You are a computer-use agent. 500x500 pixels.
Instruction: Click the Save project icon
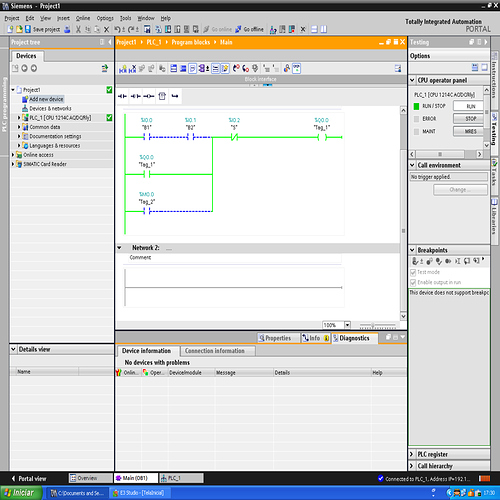[28, 29]
